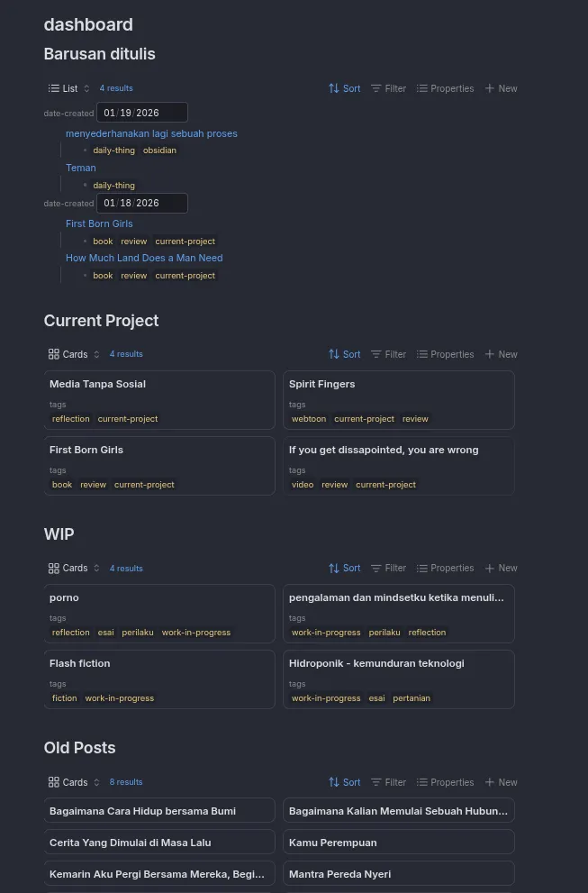Click the New plus icon in Old Posts

pos(490,782)
